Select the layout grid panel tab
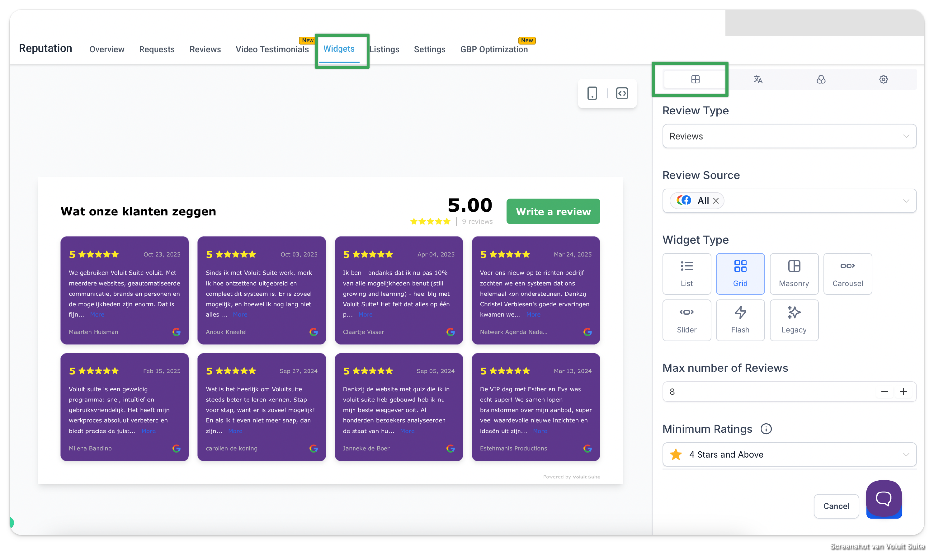This screenshot has width=934, height=560. [695, 79]
